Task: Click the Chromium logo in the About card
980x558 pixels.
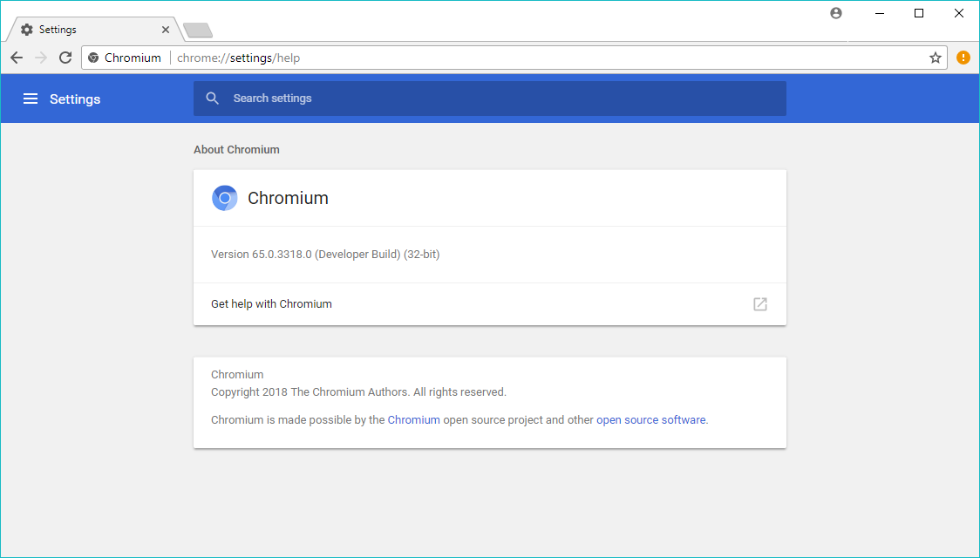Action: pos(225,198)
